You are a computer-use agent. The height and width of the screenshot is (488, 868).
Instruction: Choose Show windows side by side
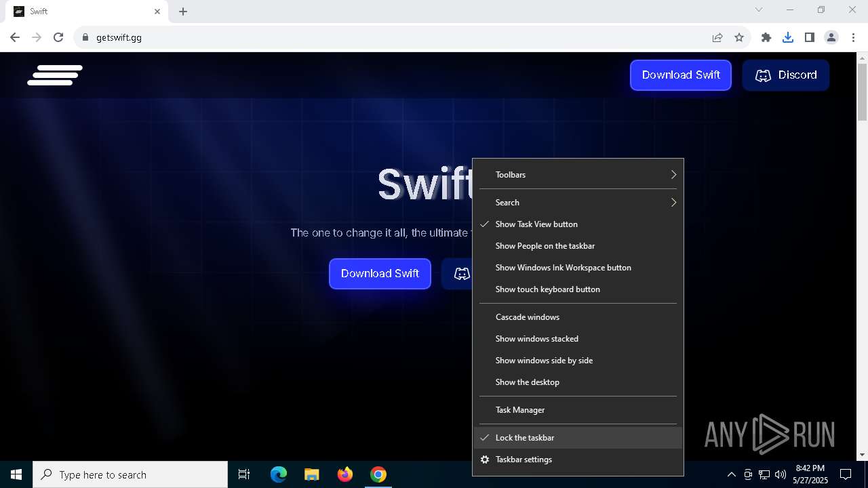578,361
